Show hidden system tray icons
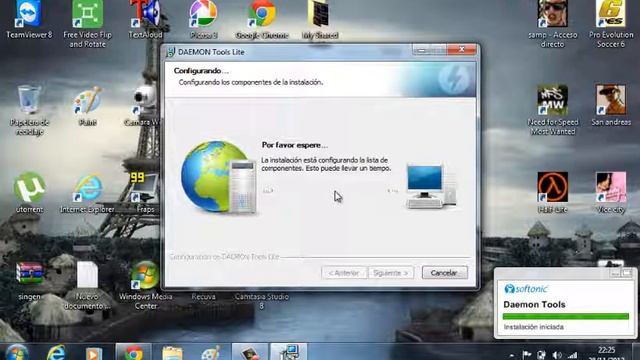Viewport: 640px width, 360px height. pyautogui.click(x=511, y=356)
